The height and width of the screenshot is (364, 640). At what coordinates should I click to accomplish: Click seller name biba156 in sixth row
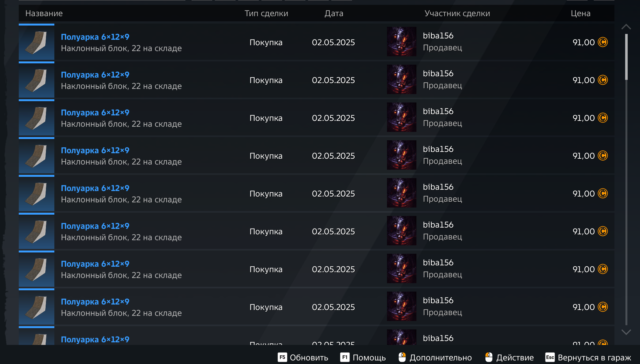pos(438,225)
